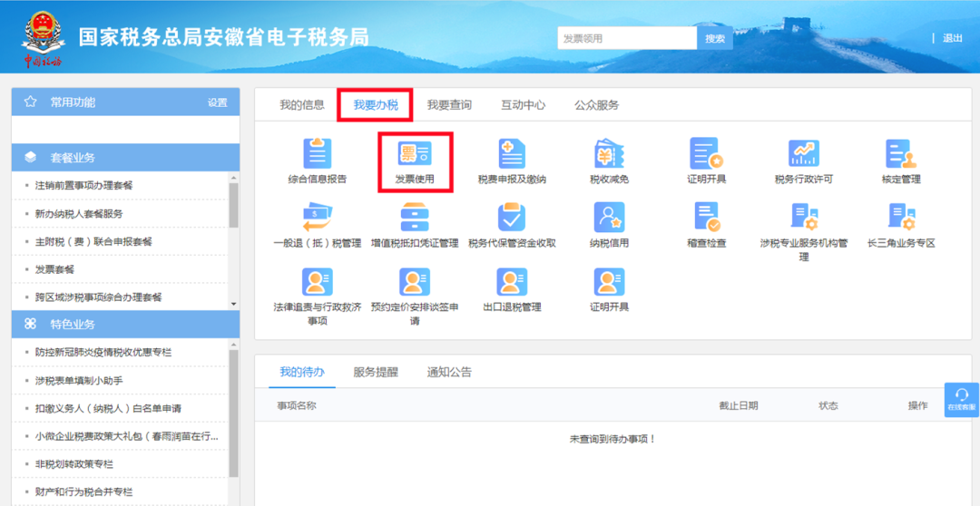Click the 在线客服 headset icon

[x=962, y=394]
